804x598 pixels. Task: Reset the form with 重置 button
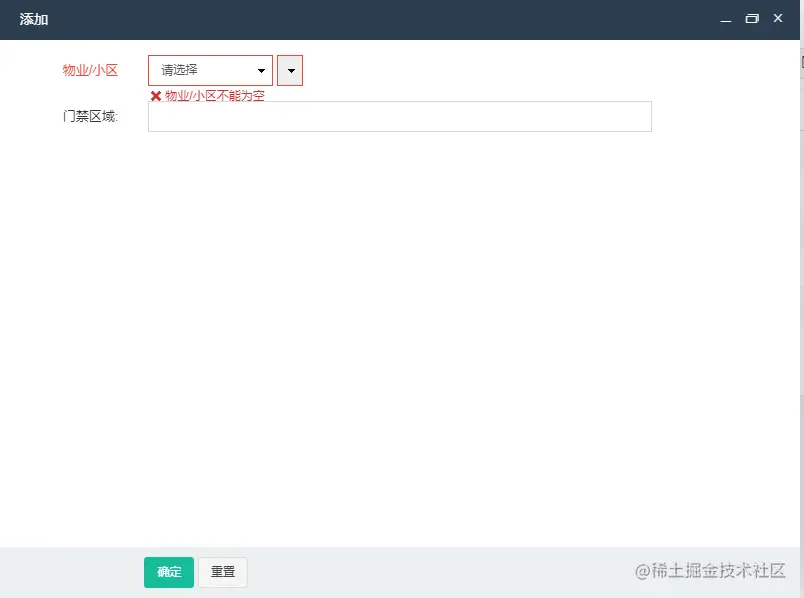[x=223, y=572]
